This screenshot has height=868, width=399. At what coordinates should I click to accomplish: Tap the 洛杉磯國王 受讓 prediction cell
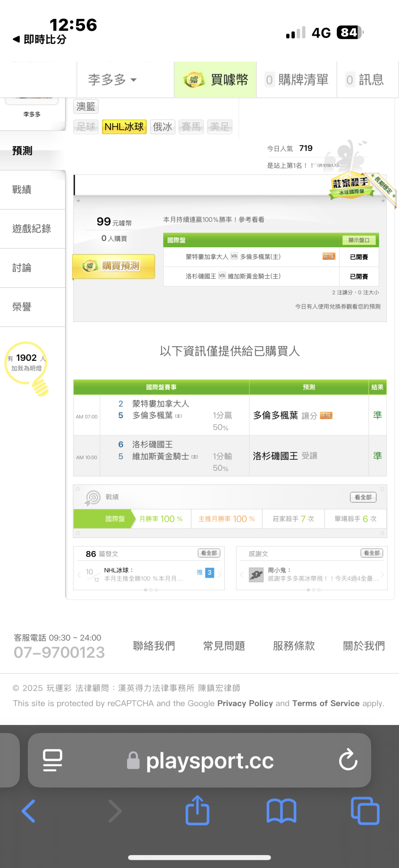309,456
